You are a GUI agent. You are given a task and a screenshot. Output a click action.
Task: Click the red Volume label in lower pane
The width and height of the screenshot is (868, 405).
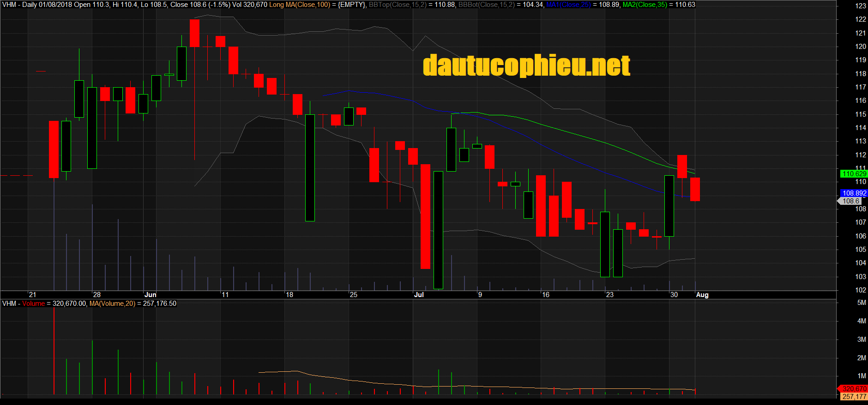click(33, 304)
